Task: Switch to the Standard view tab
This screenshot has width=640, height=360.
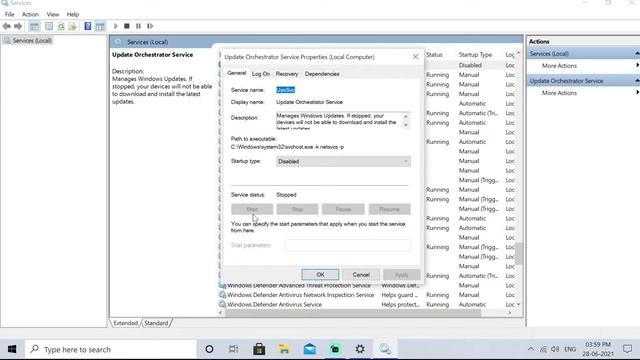Action: point(156,323)
